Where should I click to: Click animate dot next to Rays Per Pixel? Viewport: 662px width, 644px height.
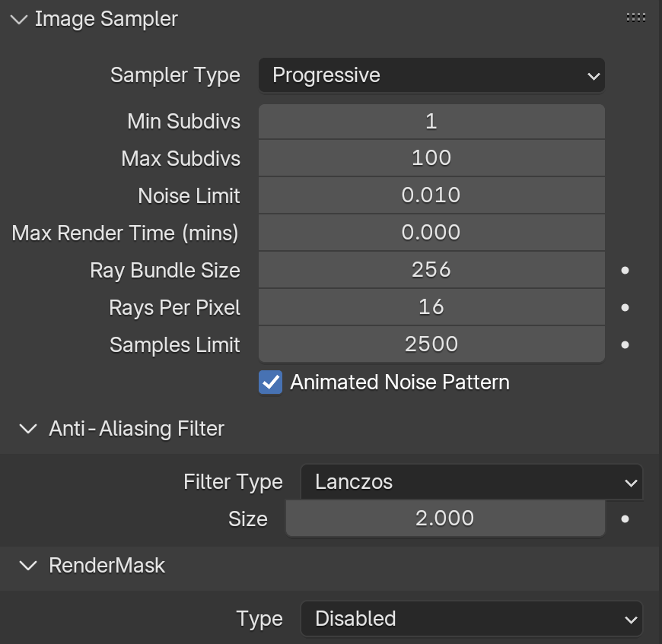[x=625, y=307]
